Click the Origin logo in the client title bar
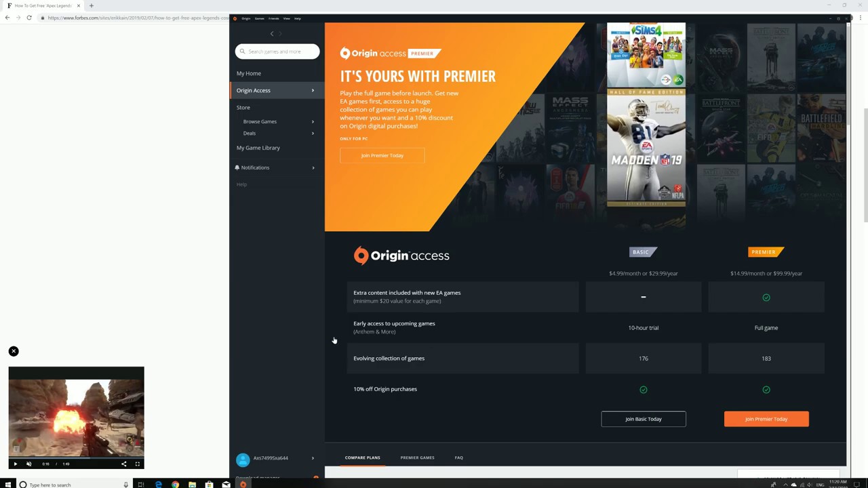 click(x=235, y=18)
